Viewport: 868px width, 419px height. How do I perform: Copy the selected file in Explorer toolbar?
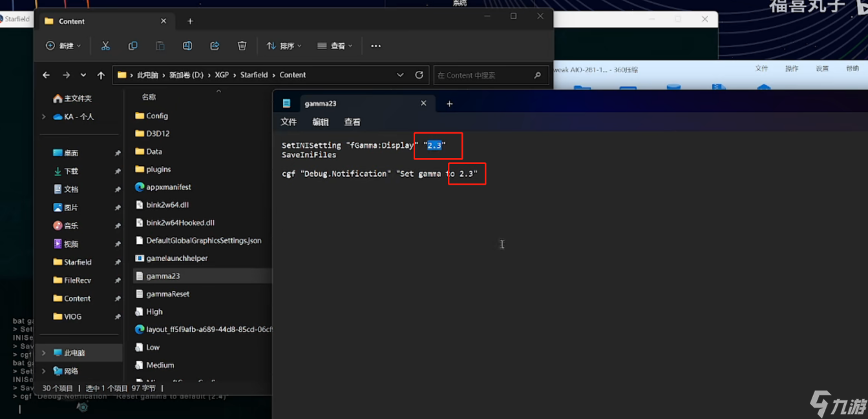point(132,46)
